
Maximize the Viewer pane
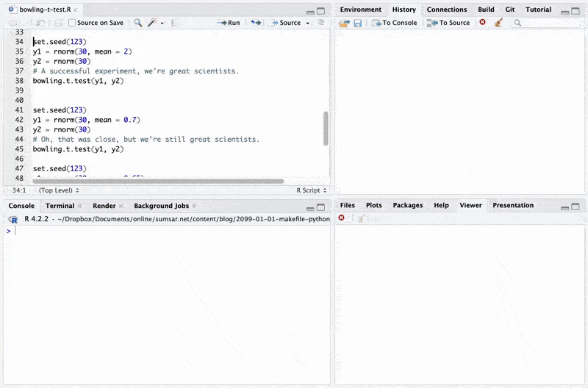(576, 207)
